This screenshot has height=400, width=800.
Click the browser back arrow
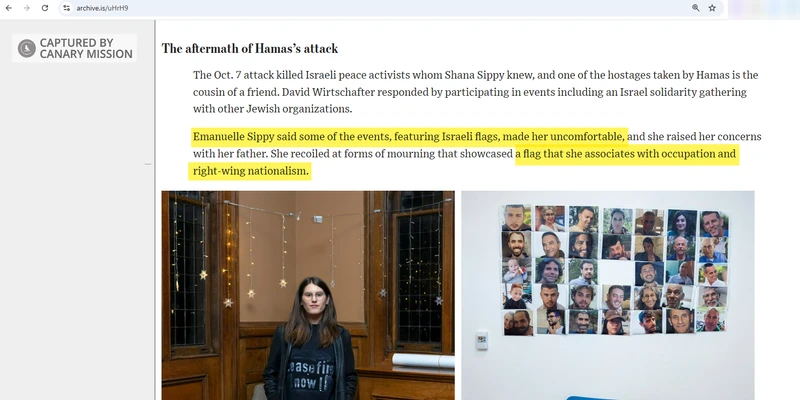pyautogui.click(x=9, y=8)
